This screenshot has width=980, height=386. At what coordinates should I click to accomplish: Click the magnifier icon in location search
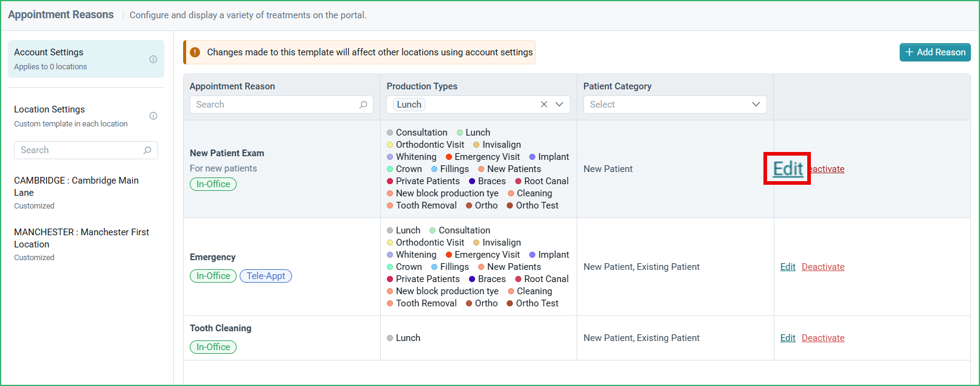[147, 150]
